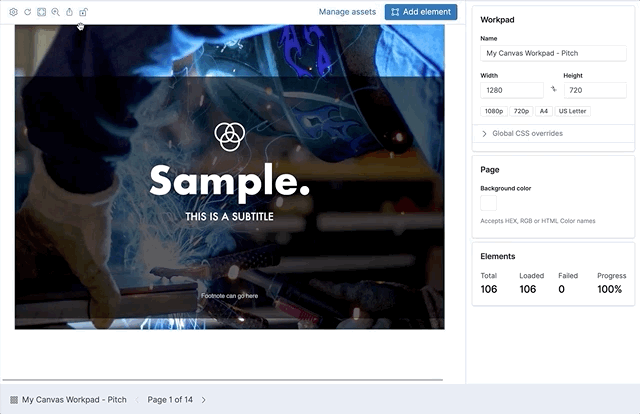640x414 pixels.
Task: Open the page Background color swatch
Action: coord(489,203)
